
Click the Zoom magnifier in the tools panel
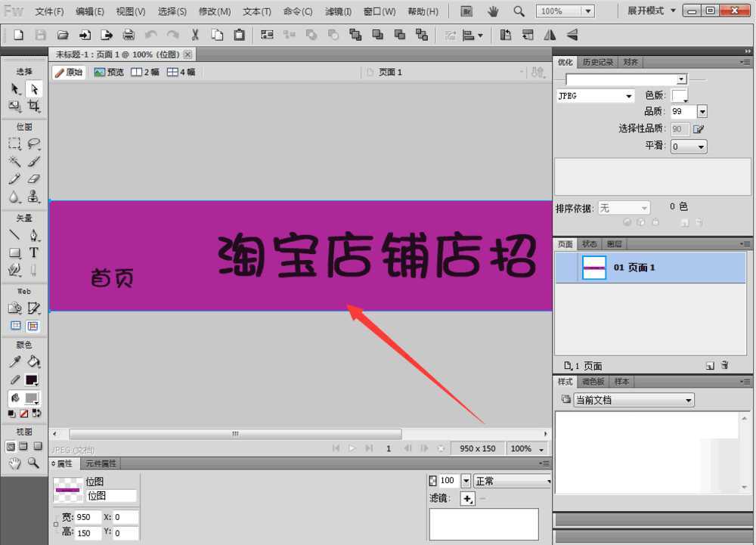(x=34, y=463)
